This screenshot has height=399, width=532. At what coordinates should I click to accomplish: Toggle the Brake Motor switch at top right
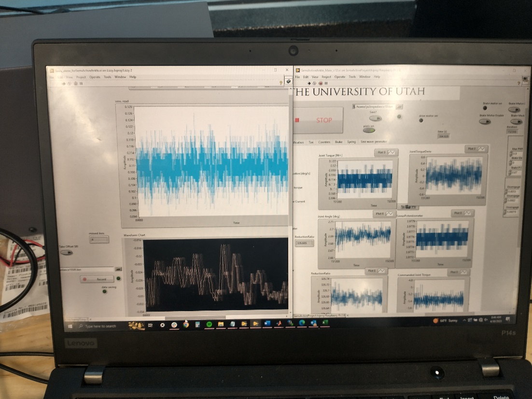coord(514,110)
